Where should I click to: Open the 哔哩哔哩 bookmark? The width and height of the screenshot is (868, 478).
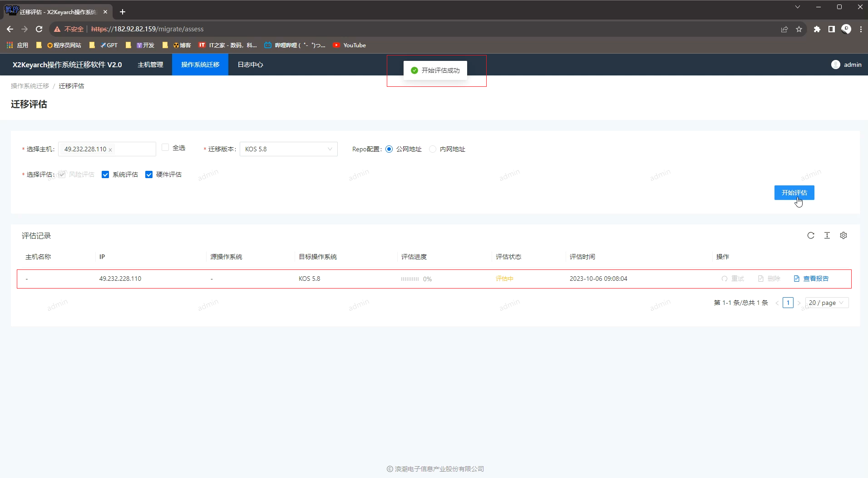pyautogui.click(x=295, y=45)
